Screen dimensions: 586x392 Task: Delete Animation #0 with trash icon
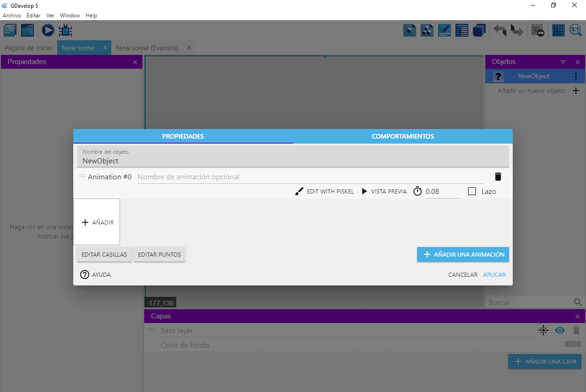pyautogui.click(x=498, y=177)
